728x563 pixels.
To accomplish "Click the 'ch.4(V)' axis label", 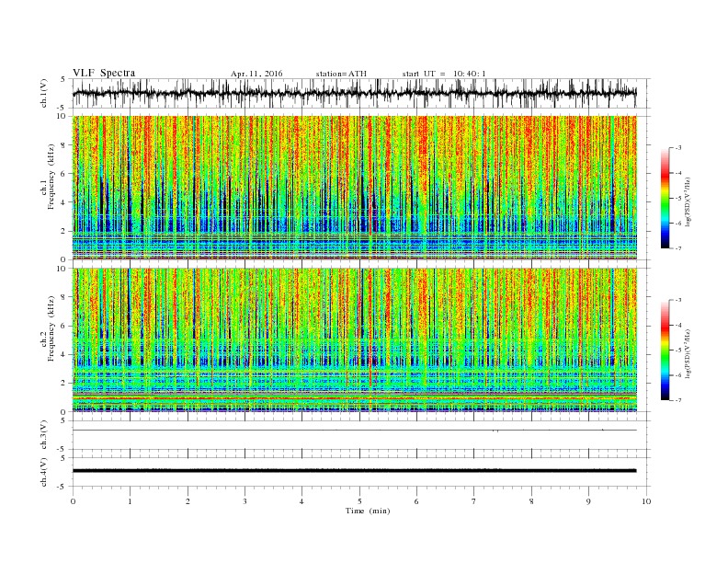I will click(44, 472).
